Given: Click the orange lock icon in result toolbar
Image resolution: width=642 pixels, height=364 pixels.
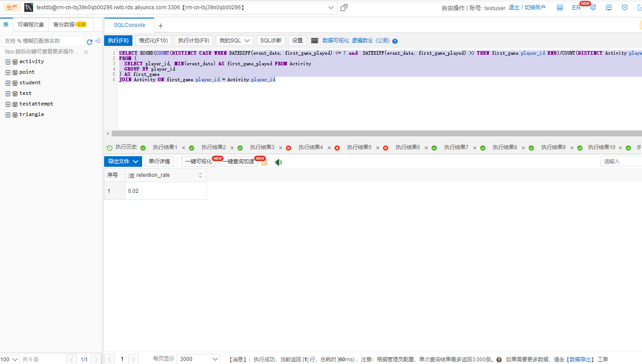Looking at the screenshot, I should [x=264, y=162].
